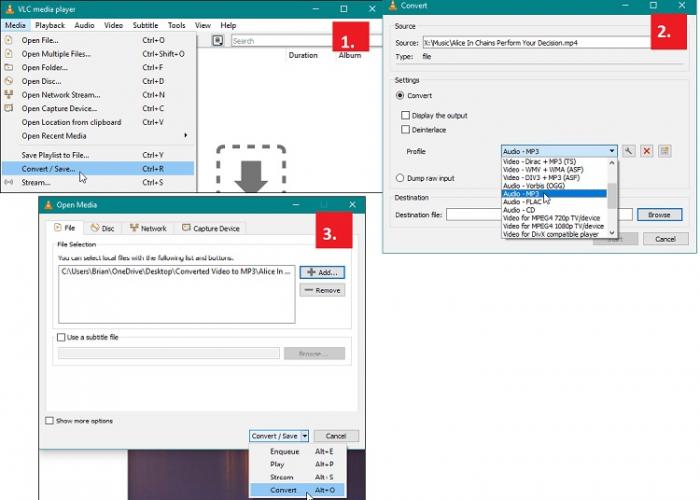
Task: Enable the Deinterlace checkbox
Action: click(405, 129)
